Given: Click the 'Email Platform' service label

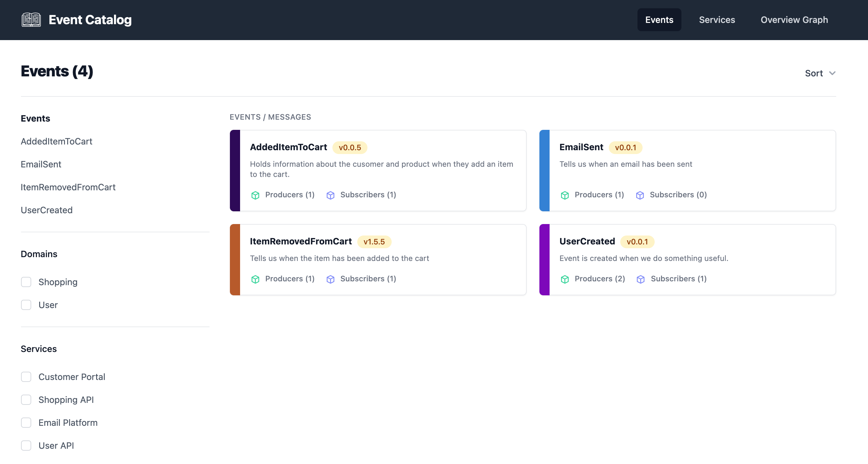Looking at the screenshot, I should 68,423.
